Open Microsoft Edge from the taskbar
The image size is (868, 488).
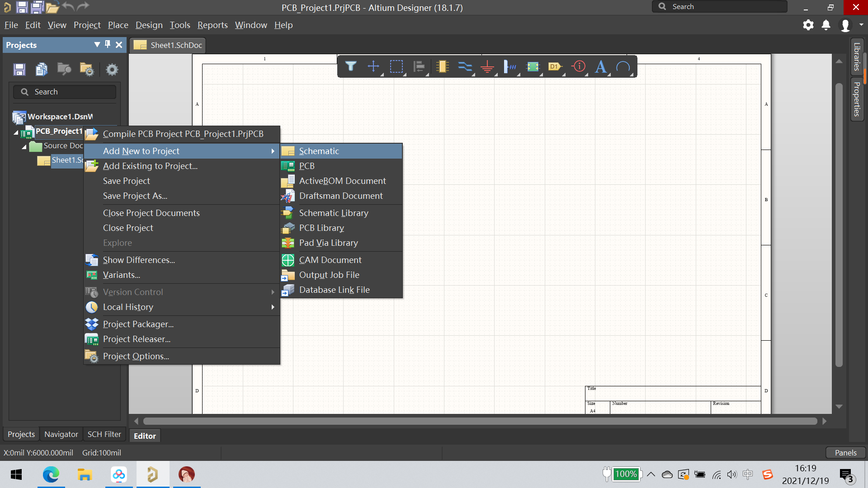(51, 474)
